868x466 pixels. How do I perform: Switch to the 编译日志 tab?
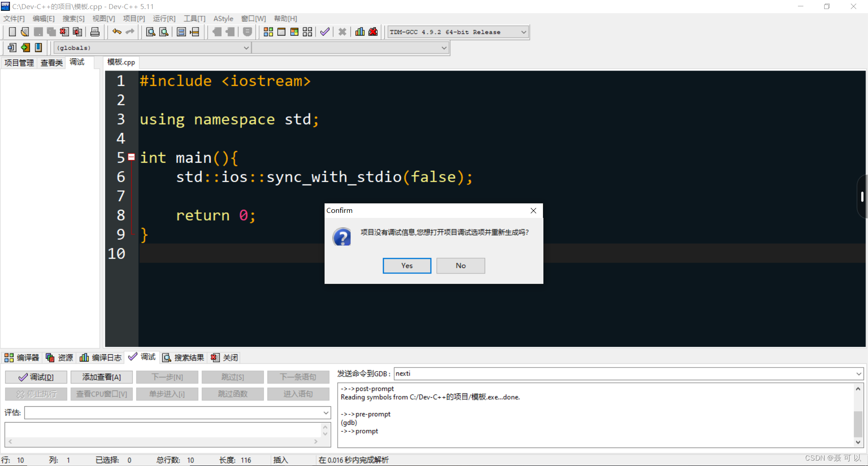(100, 357)
